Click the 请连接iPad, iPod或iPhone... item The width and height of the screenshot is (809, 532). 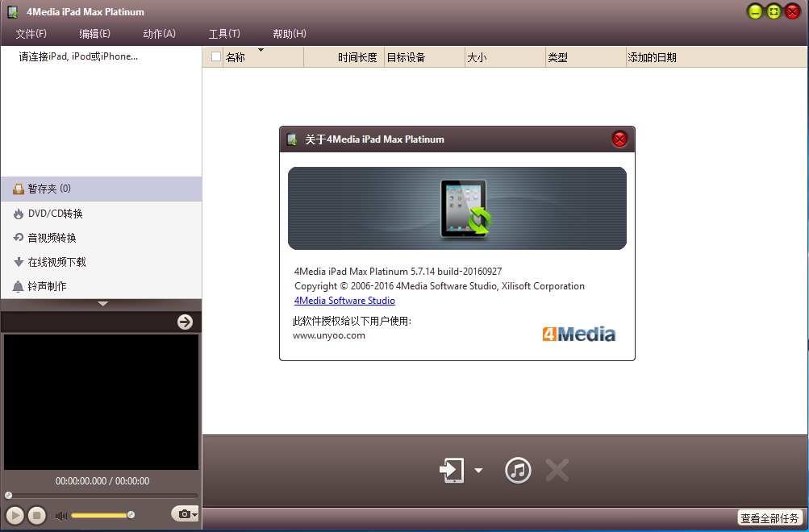tap(78, 56)
